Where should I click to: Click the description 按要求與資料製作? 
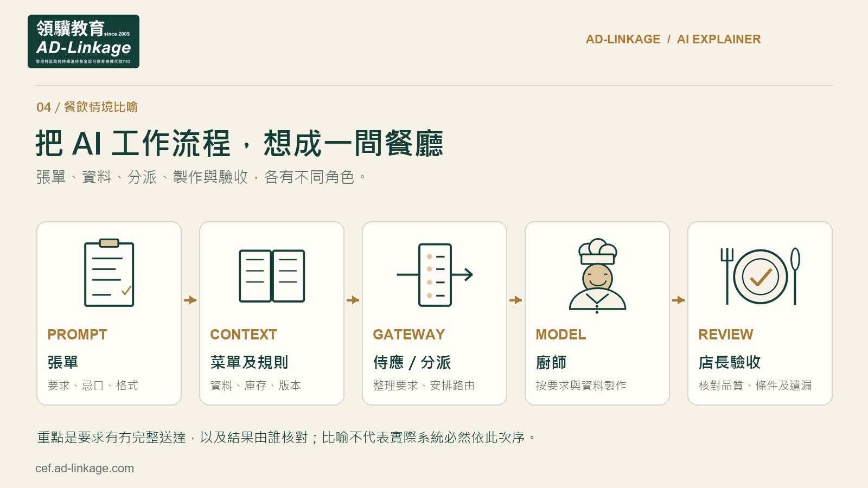(x=581, y=386)
